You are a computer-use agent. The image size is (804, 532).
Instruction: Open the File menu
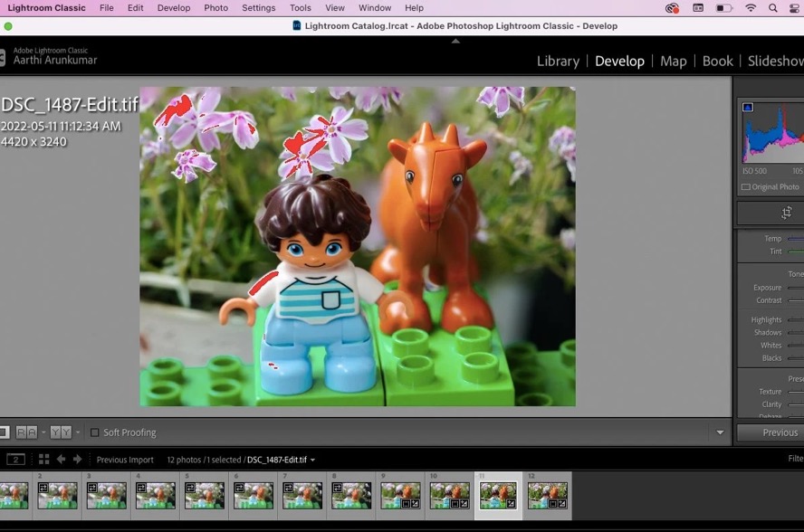[107, 7]
